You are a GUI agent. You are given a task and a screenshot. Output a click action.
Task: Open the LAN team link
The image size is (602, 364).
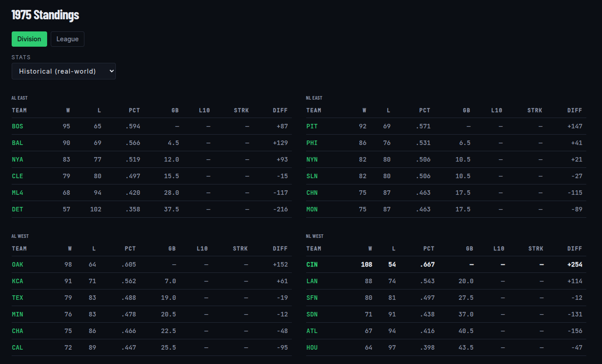[312, 281]
